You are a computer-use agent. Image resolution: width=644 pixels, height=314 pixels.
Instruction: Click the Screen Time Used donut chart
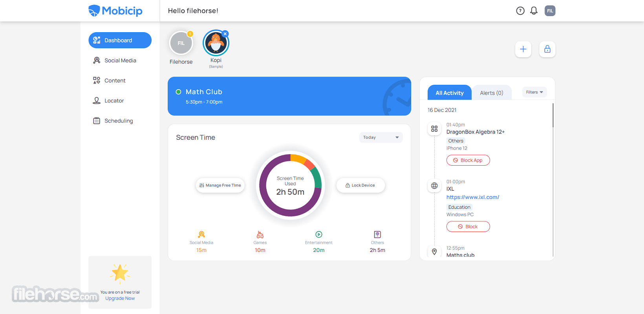[290, 185]
